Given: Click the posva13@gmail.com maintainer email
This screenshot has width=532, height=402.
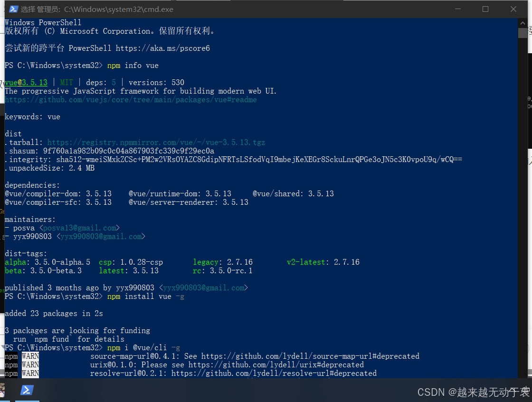Looking at the screenshot, I should tap(79, 228).
